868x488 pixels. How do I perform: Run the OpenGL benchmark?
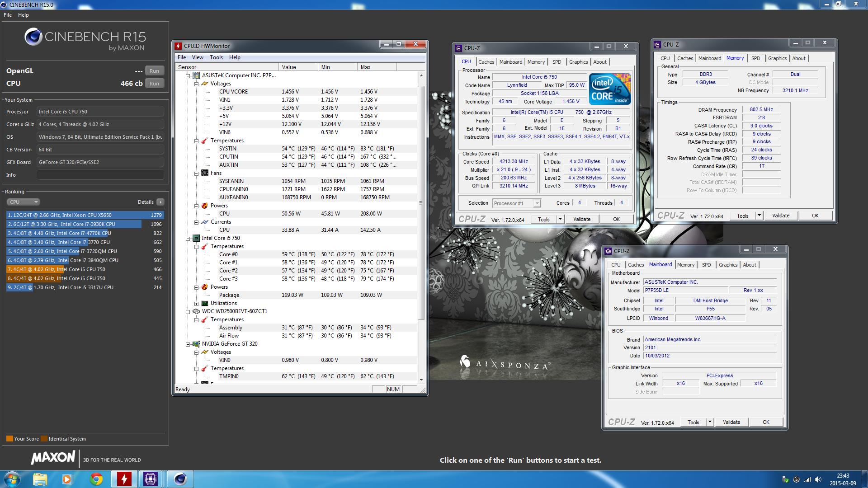[154, 71]
